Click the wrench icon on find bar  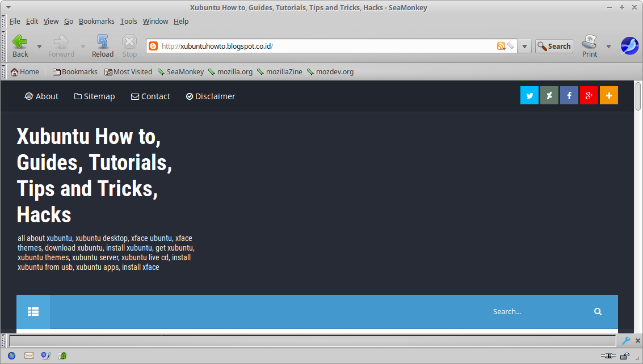point(626,341)
